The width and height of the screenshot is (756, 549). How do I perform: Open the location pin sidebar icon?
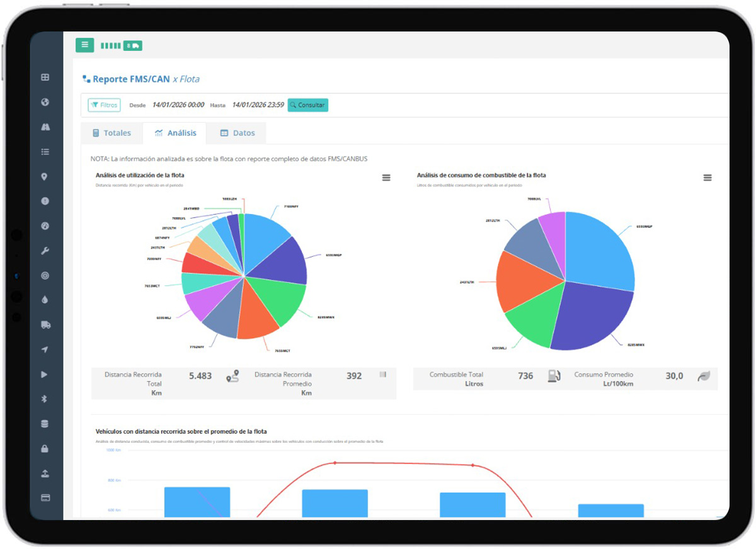45,177
